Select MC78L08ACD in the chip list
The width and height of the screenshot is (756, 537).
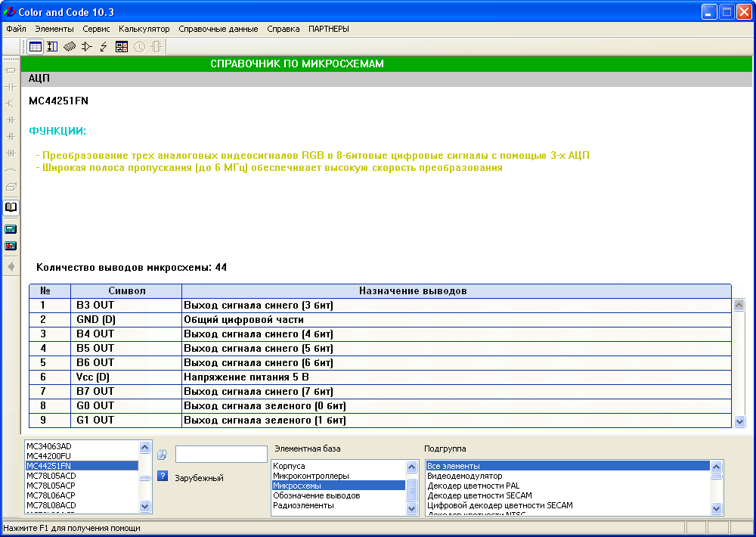[x=82, y=506]
